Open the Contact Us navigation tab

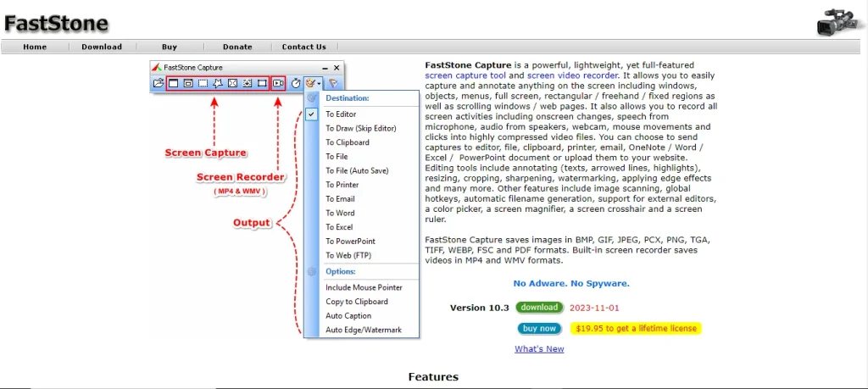tap(304, 47)
